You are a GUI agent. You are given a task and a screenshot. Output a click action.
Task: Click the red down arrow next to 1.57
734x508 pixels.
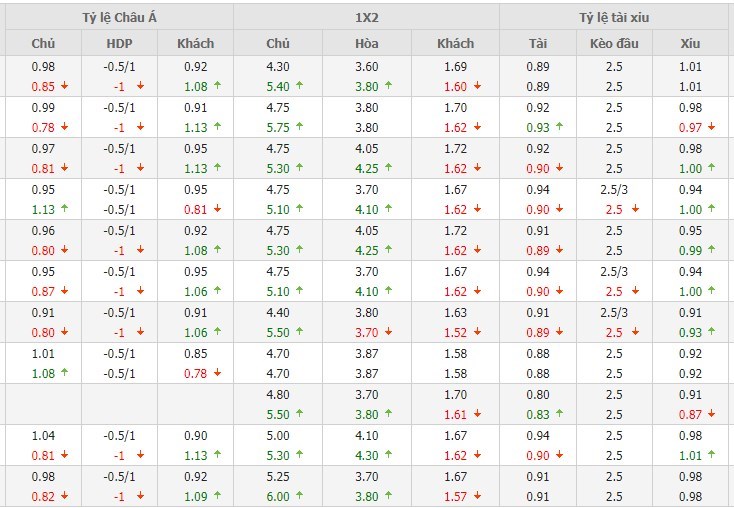point(477,496)
